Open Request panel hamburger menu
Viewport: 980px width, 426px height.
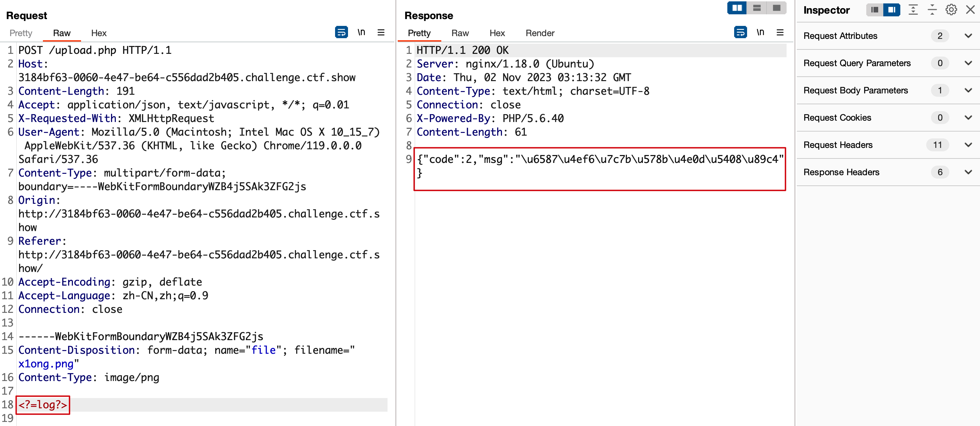click(x=381, y=32)
